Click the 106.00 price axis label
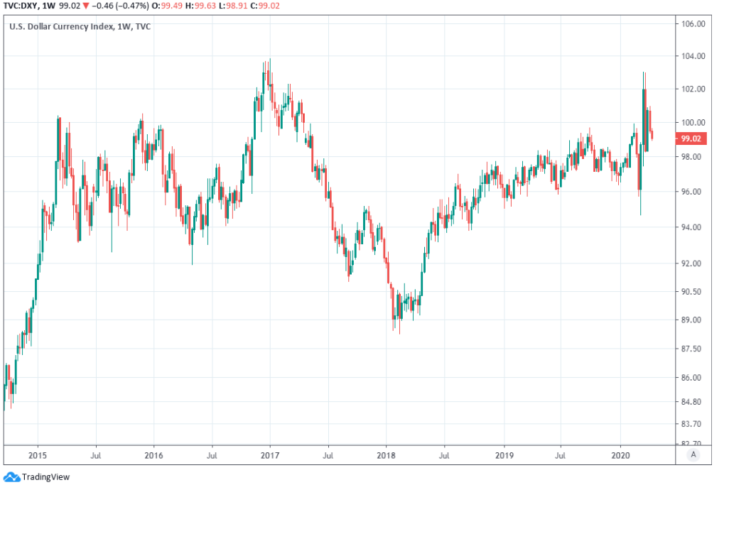This screenshot has width=756, height=534. tap(693, 23)
